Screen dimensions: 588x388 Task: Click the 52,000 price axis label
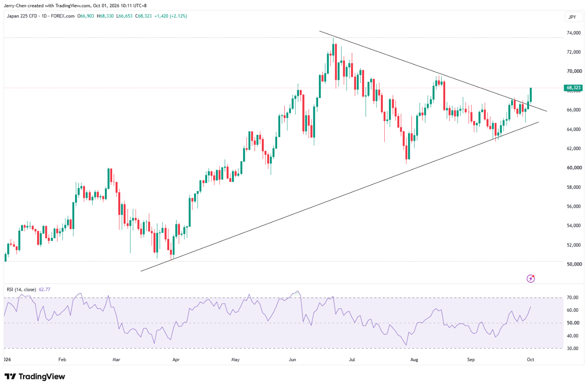[574, 245]
